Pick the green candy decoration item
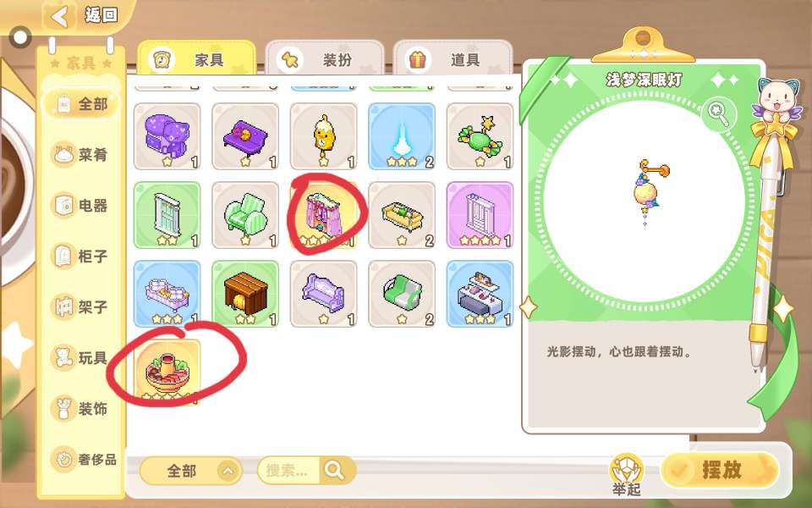This screenshot has height=508, width=812. (x=480, y=136)
